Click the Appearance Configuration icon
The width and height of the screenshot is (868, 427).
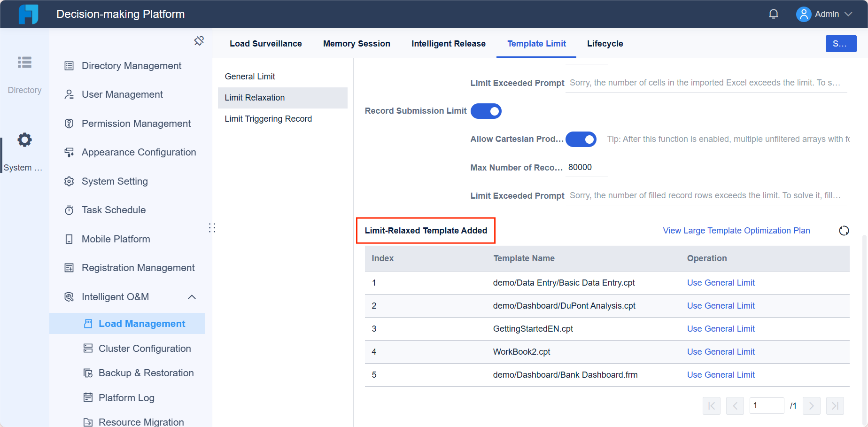(x=69, y=152)
